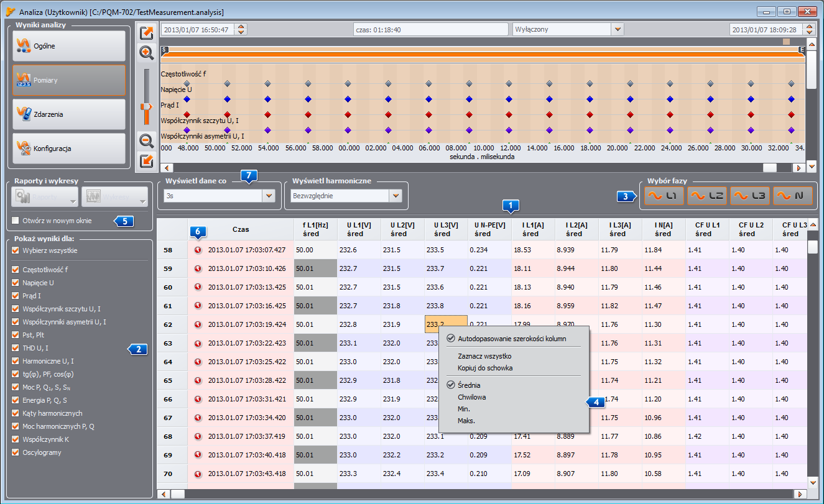Toggle 'Częstotliwość f' checkbox

tap(16, 270)
